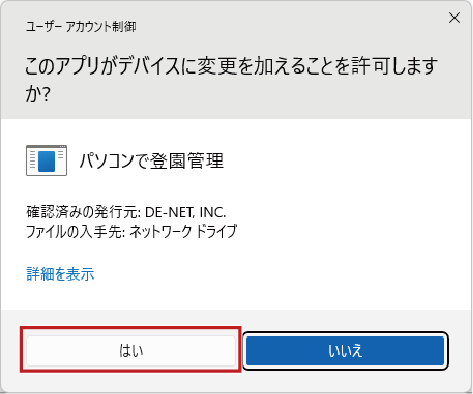The image size is (473, 394).
Task: Show more details about this app
Action: 60,274
